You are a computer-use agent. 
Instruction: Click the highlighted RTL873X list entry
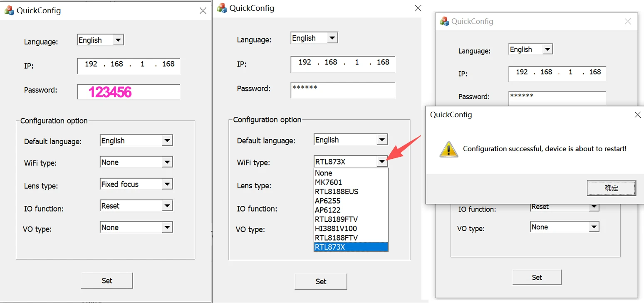click(330, 247)
